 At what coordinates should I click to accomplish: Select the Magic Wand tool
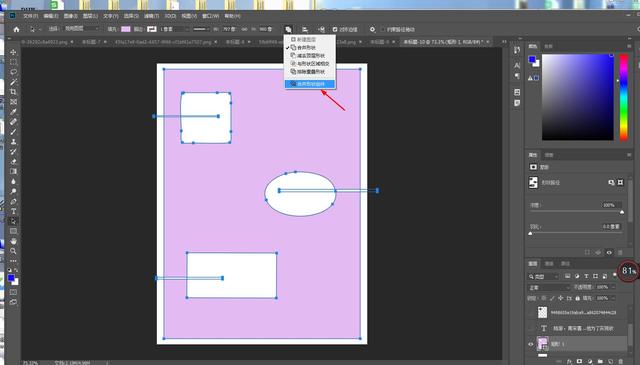pyautogui.click(x=13, y=82)
